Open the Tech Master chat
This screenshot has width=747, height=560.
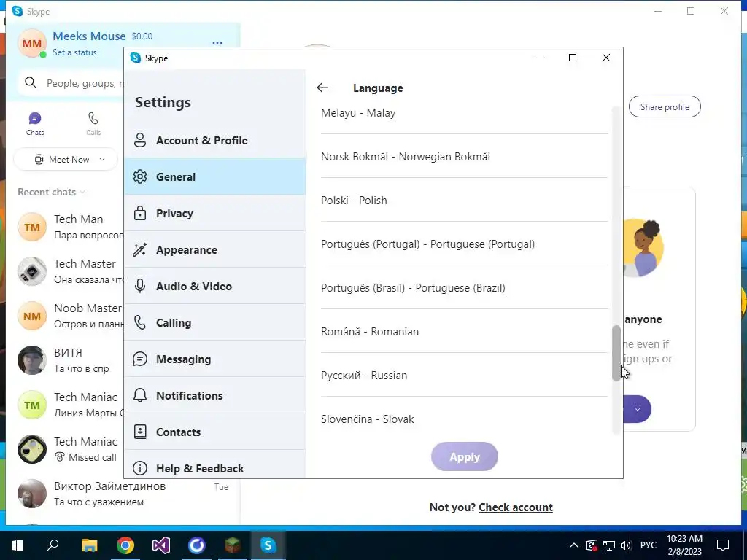click(71, 271)
